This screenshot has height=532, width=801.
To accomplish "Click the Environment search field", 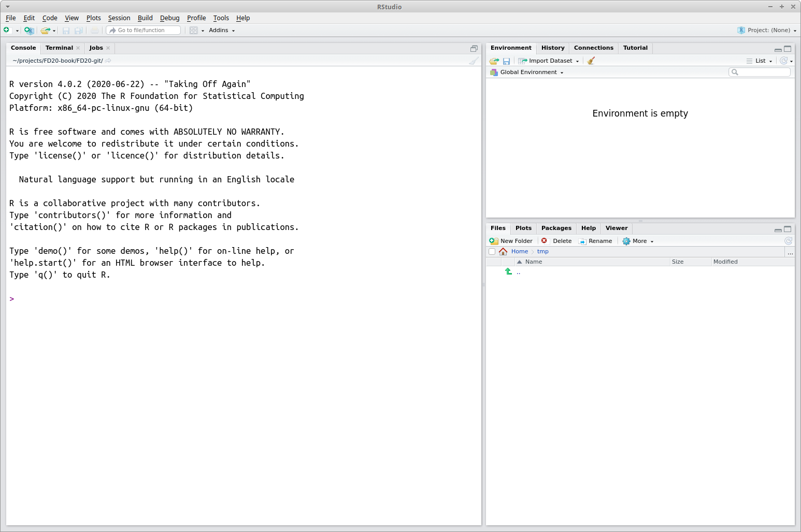I will click(x=760, y=72).
